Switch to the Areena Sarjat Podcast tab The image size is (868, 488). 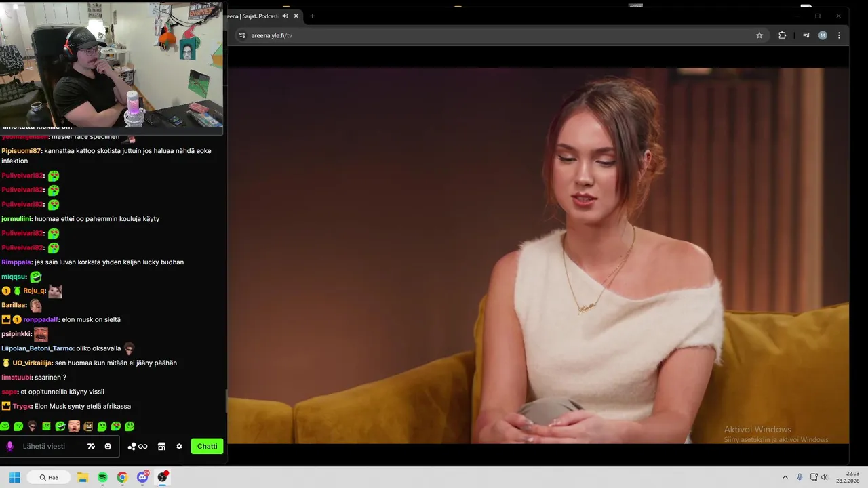click(261, 16)
